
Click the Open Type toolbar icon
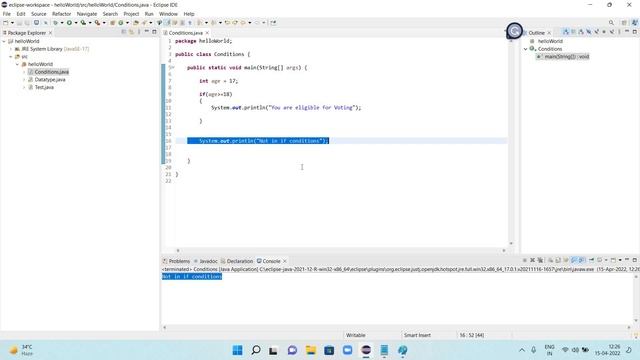click(136, 23)
